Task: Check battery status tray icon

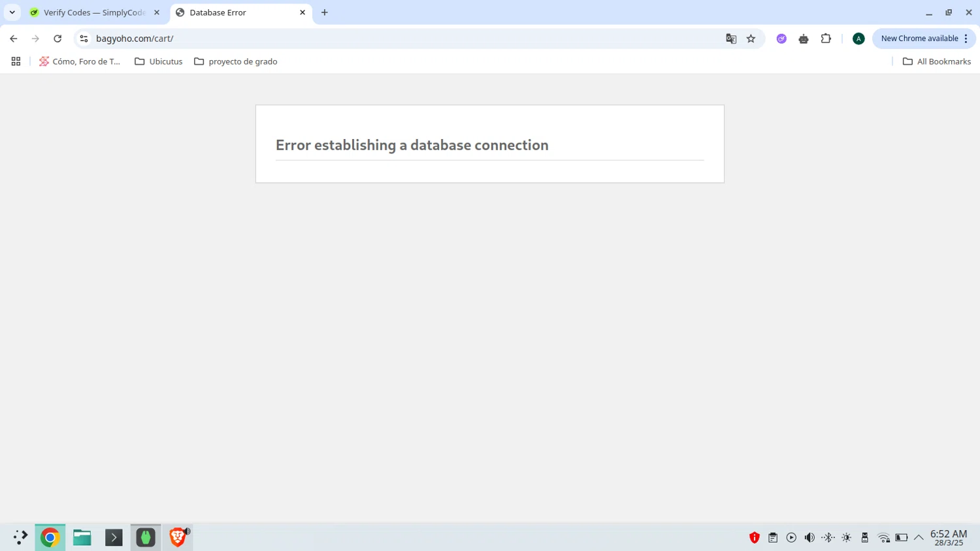Action: pos(902,537)
